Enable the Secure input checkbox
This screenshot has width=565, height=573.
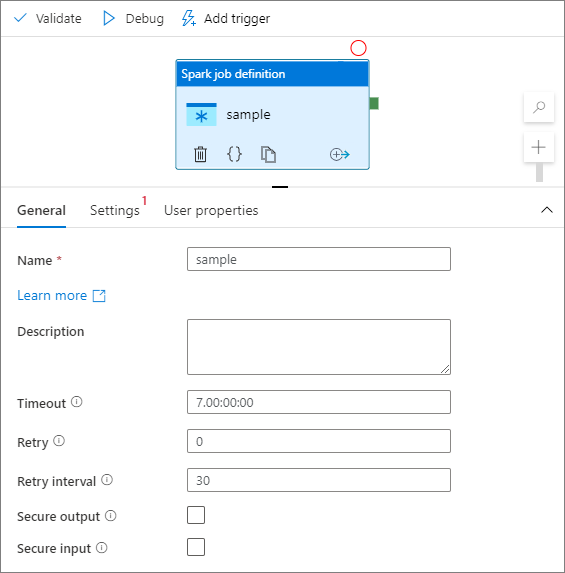click(x=196, y=547)
